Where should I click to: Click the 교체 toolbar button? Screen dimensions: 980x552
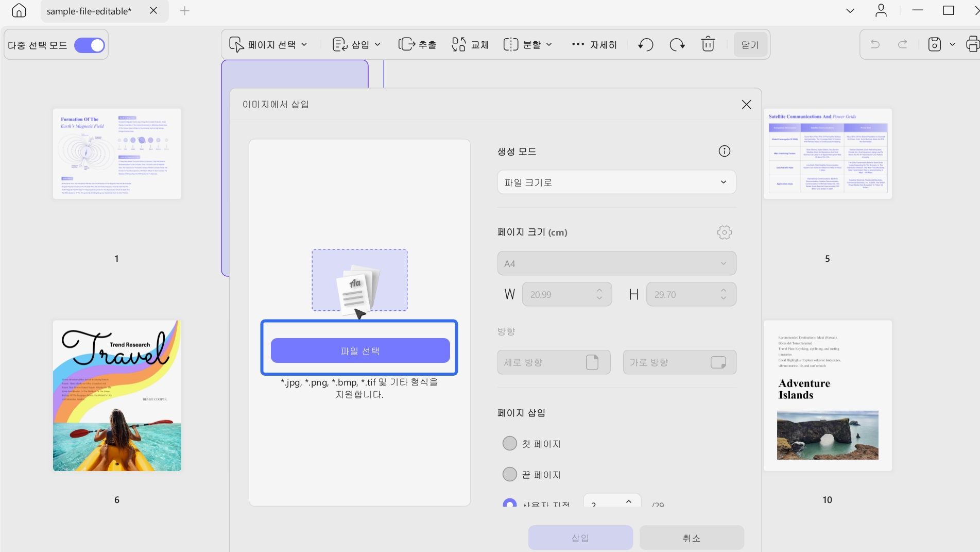[470, 45]
